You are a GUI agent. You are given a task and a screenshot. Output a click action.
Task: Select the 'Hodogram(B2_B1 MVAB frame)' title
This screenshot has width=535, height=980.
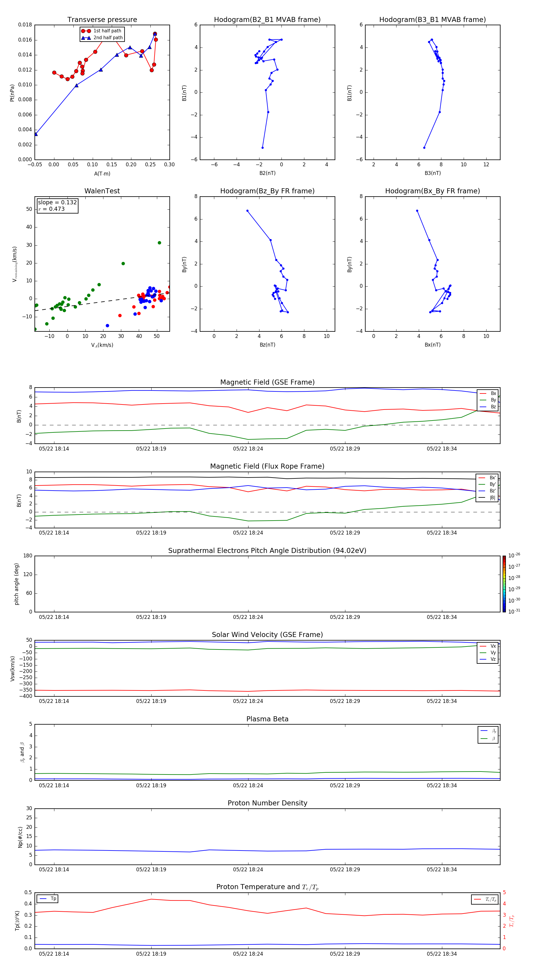(x=267, y=20)
